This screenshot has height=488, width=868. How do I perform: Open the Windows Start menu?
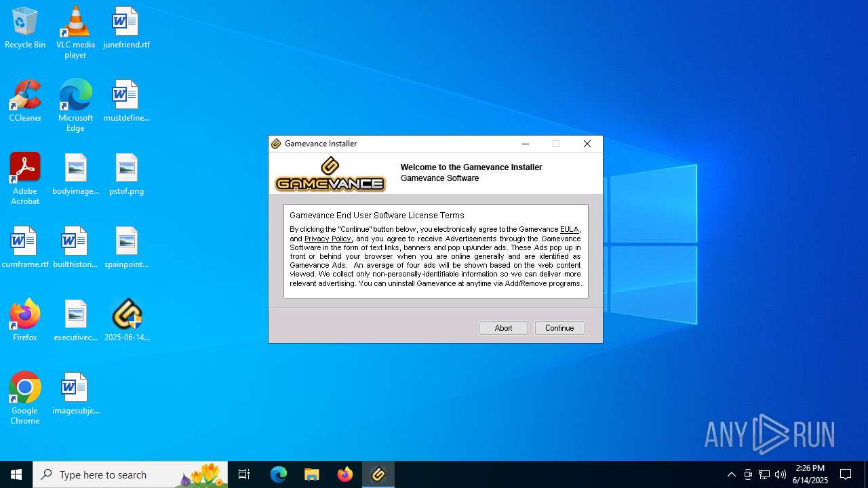point(16,474)
